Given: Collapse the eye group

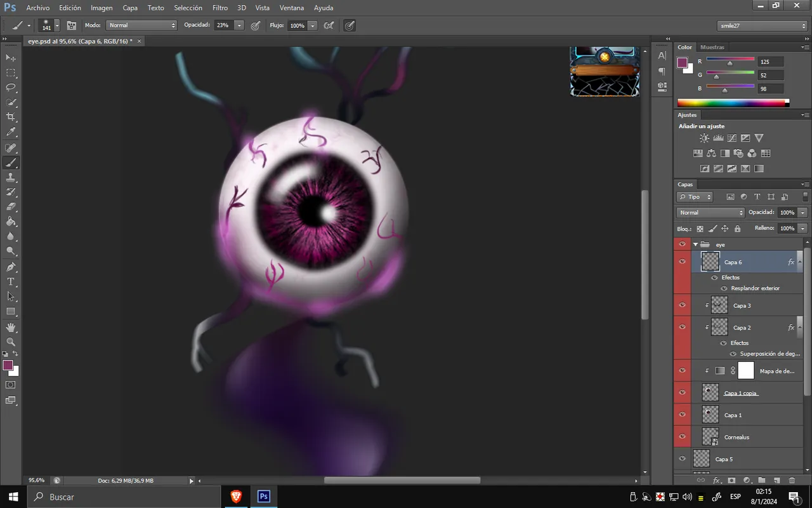Looking at the screenshot, I should tap(695, 244).
